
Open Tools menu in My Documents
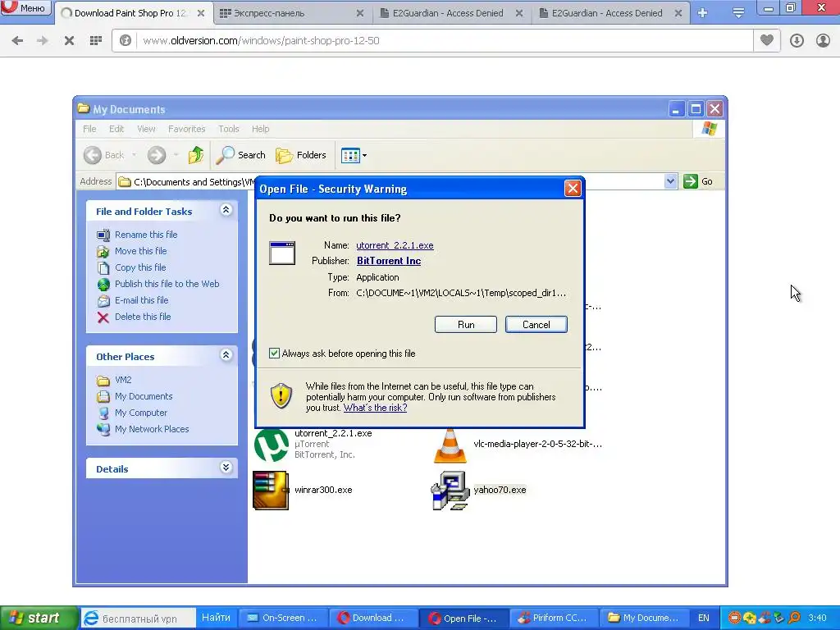point(229,129)
